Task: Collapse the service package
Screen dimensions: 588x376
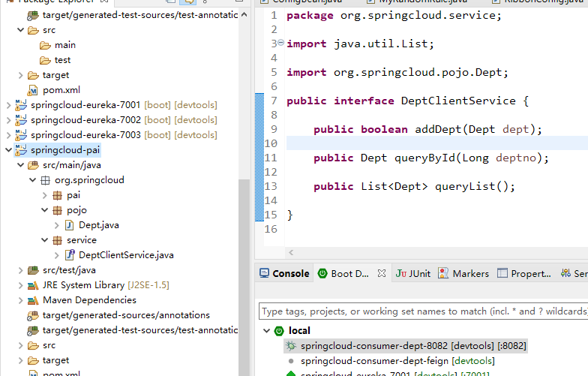Action: click(45, 240)
